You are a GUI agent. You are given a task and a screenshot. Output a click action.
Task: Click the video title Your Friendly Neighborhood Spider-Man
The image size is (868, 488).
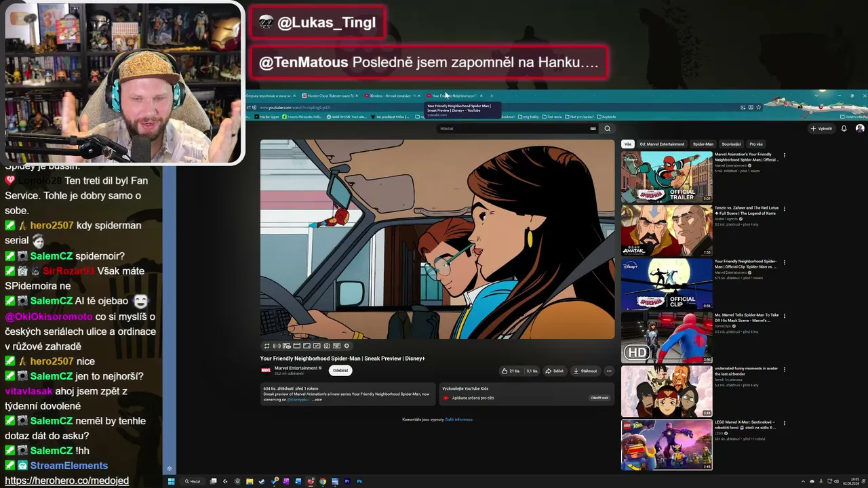click(342, 359)
